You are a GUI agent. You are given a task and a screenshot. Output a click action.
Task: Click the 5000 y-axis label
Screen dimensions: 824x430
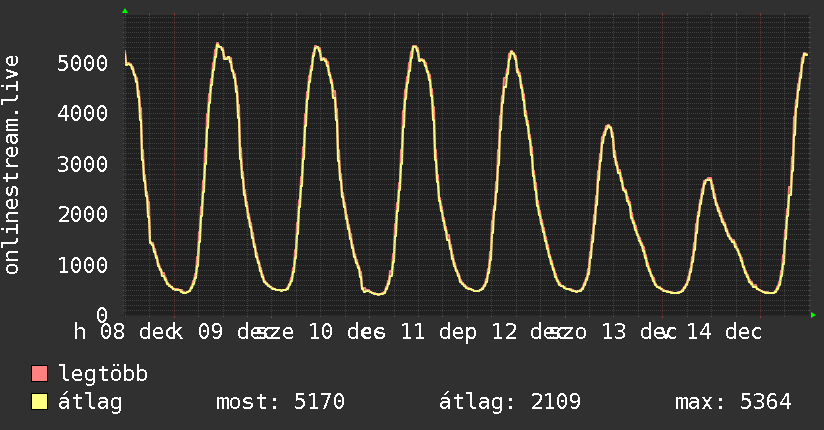(83, 63)
